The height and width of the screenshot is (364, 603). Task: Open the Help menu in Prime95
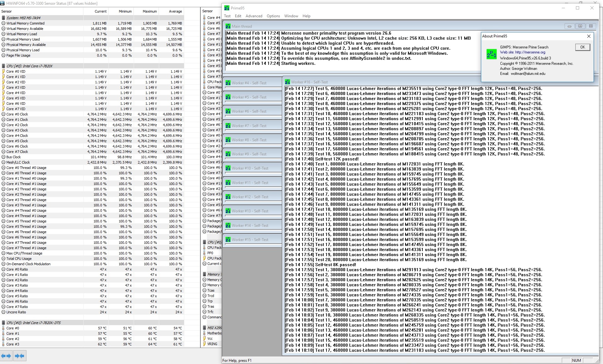coord(306,16)
